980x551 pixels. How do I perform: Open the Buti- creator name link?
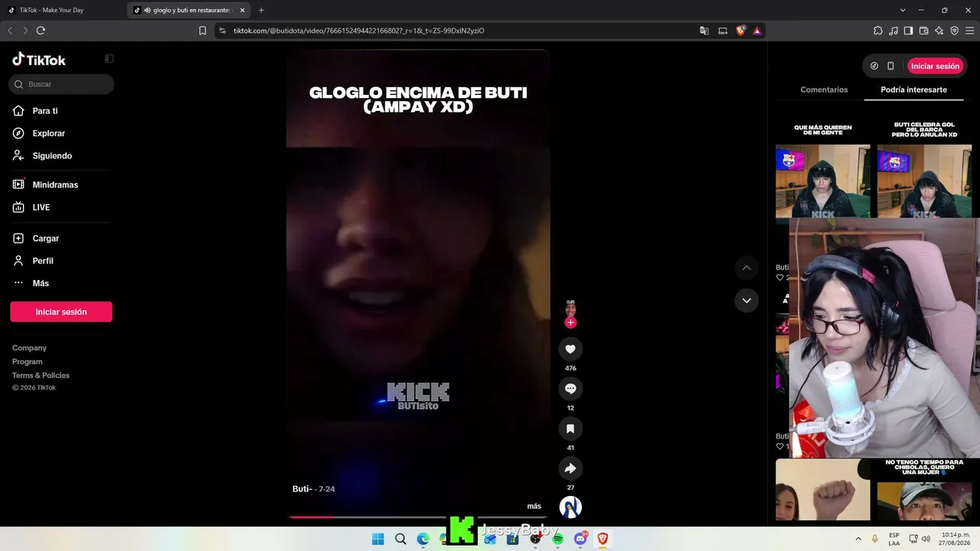pyautogui.click(x=302, y=489)
